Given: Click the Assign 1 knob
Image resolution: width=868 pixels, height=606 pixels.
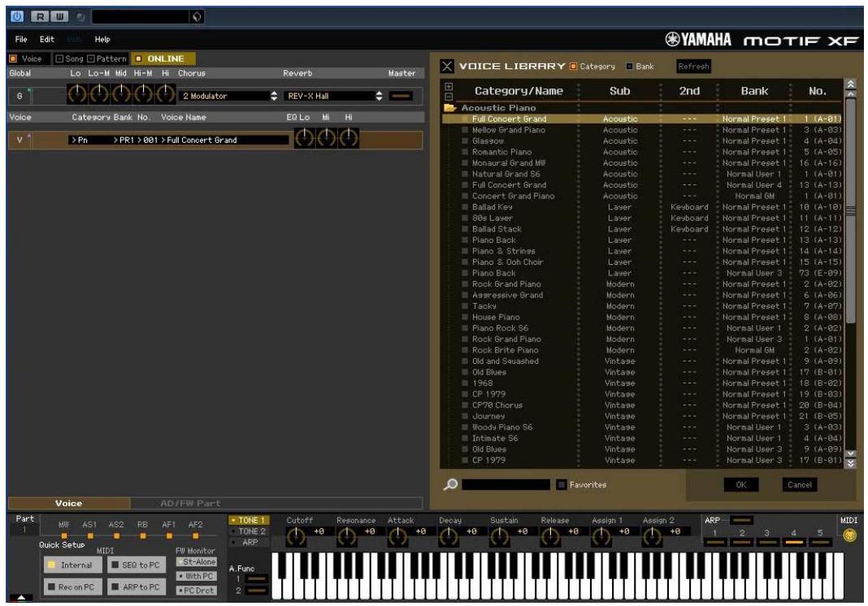Looking at the screenshot, I should point(601,535).
